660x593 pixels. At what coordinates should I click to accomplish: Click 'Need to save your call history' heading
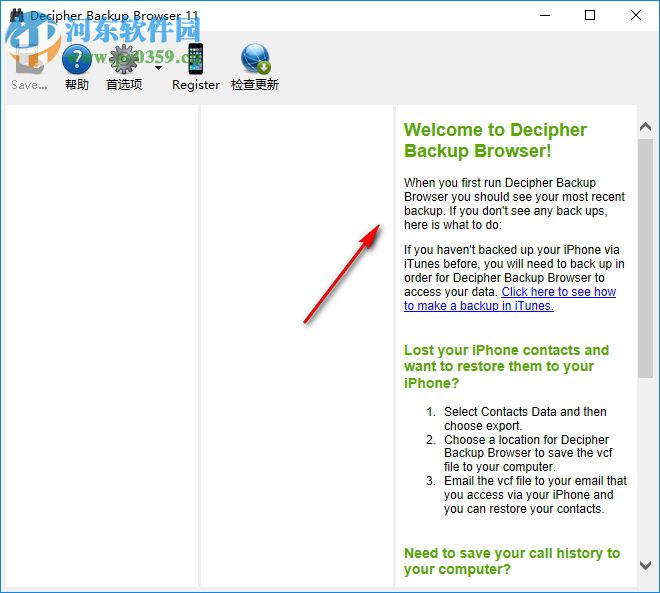pyautogui.click(x=512, y=561)
